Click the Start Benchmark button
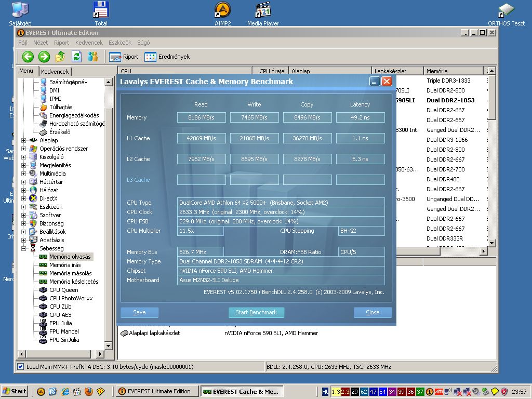This screenshot has width=532, height=399. coord(256,312)
